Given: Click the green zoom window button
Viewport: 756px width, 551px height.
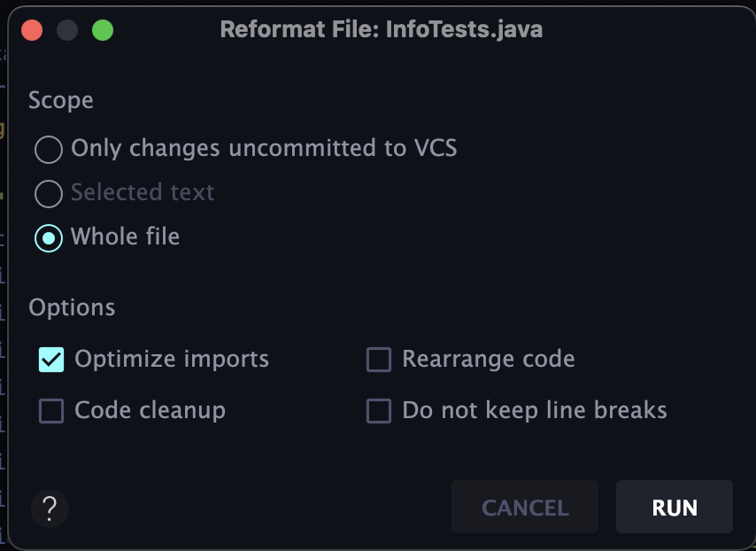Looking at the screenshot, I should (x=103, y=30).
